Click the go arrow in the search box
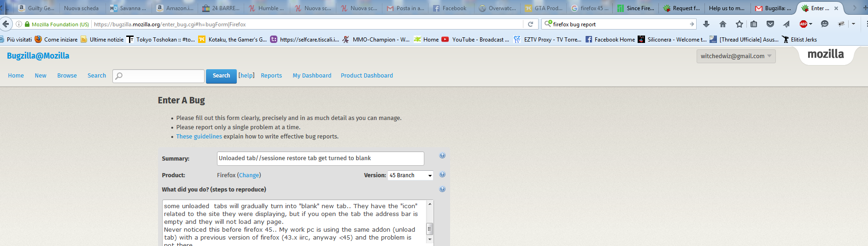This screenshot has height=246, width=868. coord(692,24)
